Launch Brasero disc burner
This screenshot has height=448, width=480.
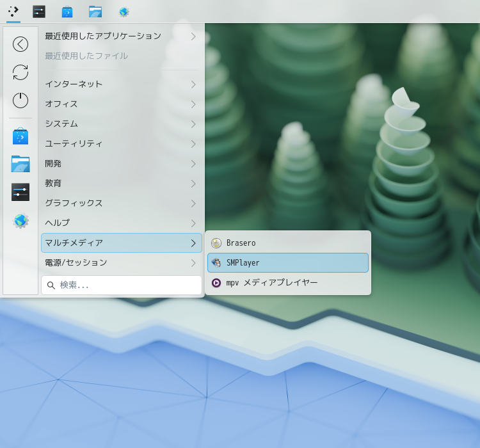point(288,243)
